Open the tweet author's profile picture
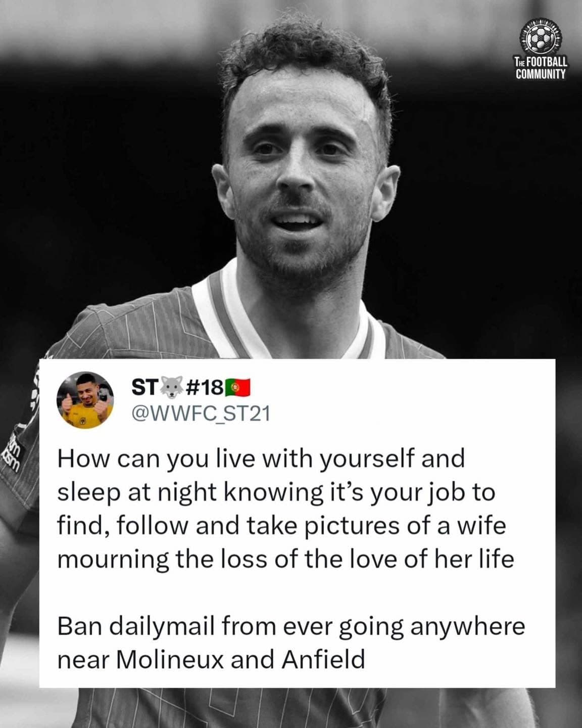This screenshot has height=728, width=582. [x=84, y=399]
